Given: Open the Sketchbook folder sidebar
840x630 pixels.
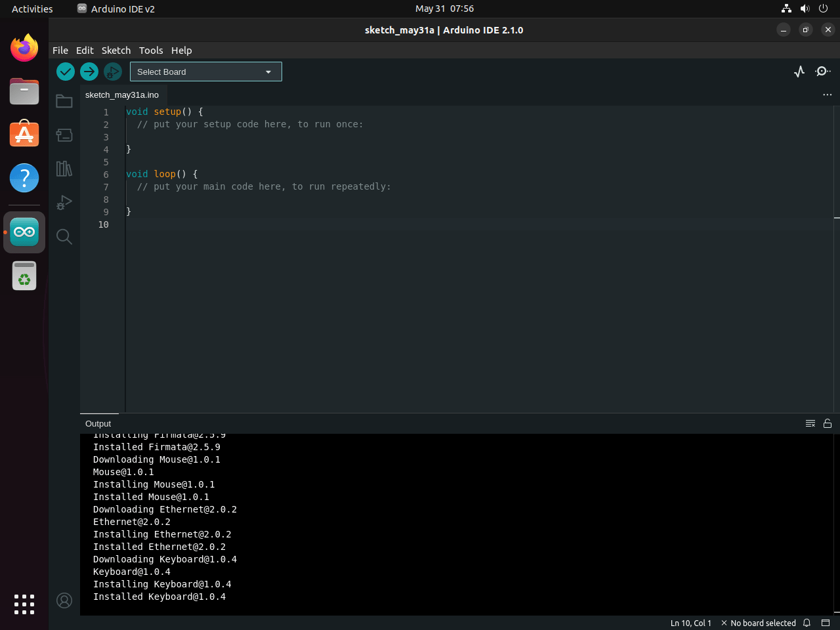Looking at the screenshot, I should [64, 100].
